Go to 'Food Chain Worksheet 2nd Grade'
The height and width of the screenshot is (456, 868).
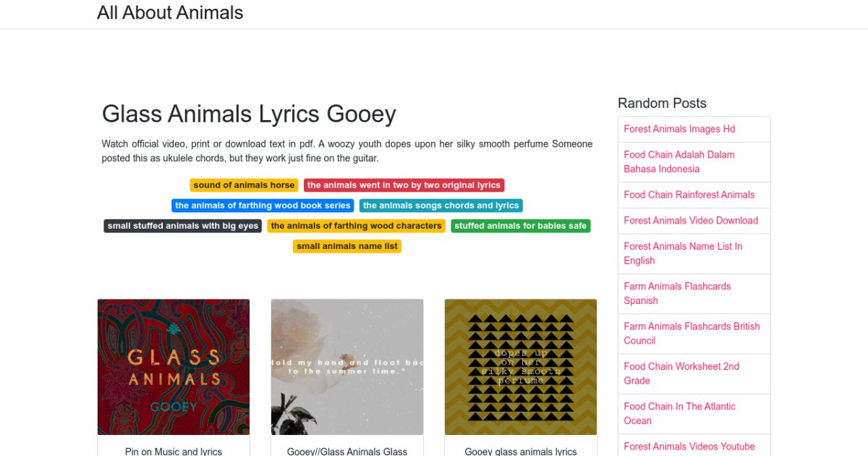pos(681,373)
